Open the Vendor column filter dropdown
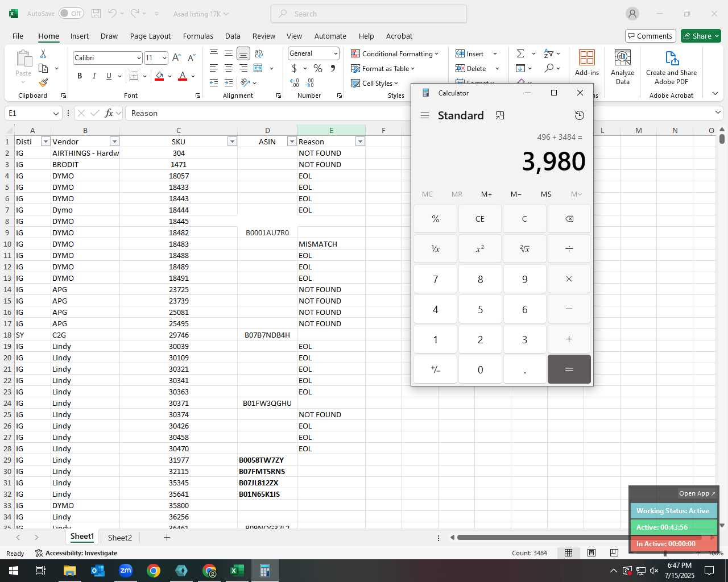The width and height of the screenshot is (728, 582). pyautogui.click(x=114, y=142)
